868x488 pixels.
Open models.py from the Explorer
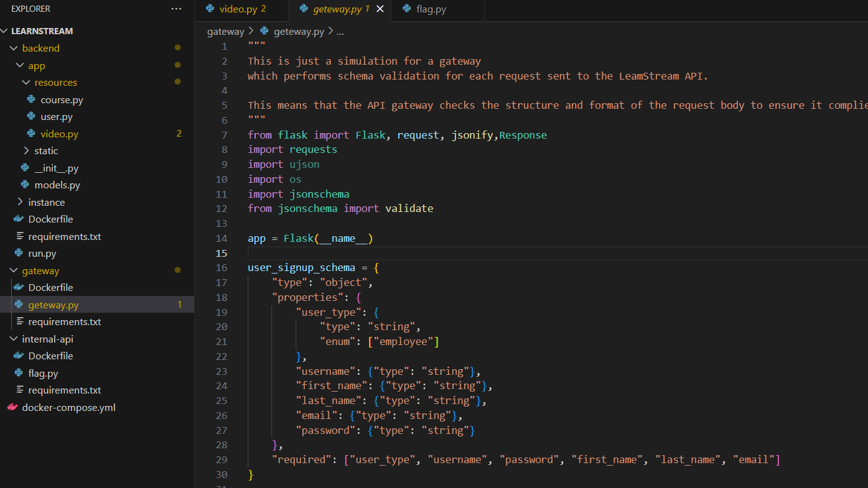click(x=57, y=185)
